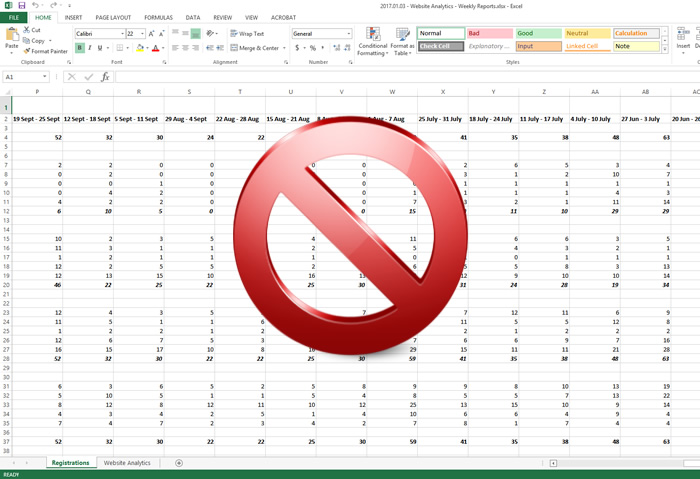This screenshot has height=479, width=700.
Task: Open Font dialog launcher in Font group
Action: click(x=164, y=62)
